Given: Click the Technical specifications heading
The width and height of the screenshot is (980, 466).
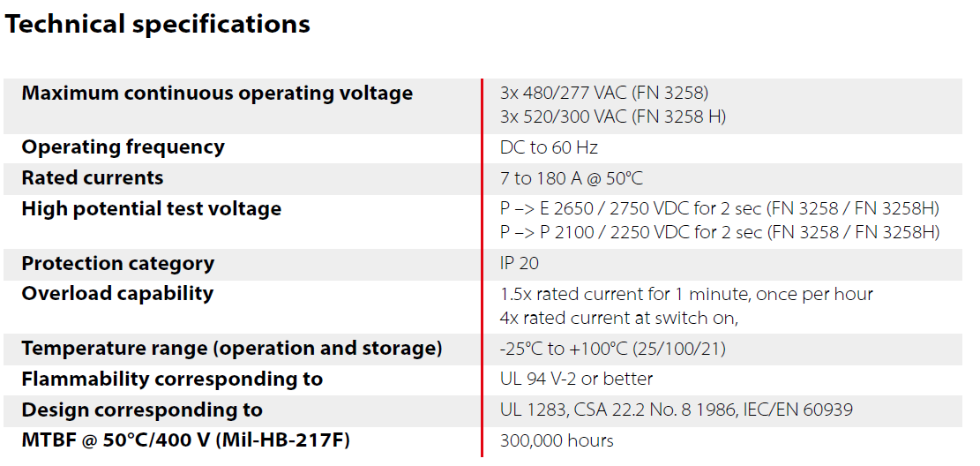Looking at the screenshot, I should click(157, 25).
